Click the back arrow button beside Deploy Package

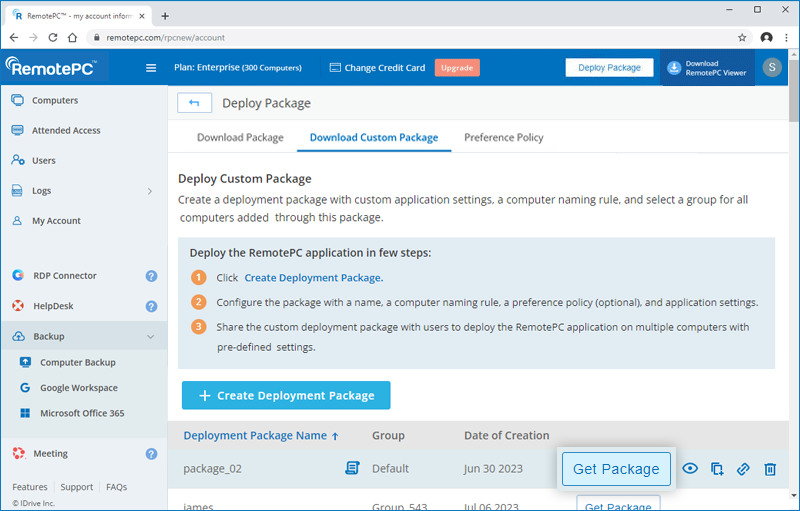(x=194, y=103)
